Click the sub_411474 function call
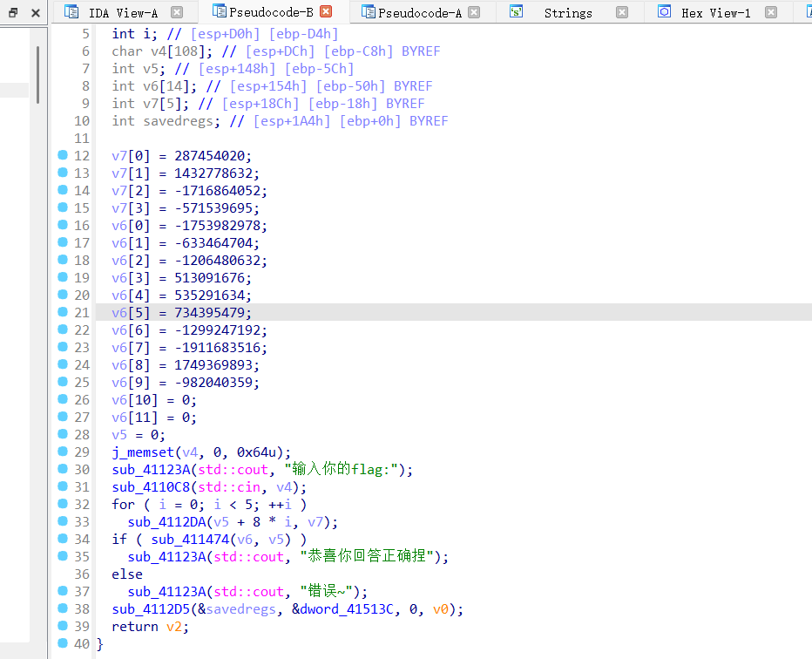Image resolution: width=812 pixels, height=659 pixels. pos(190,540)
